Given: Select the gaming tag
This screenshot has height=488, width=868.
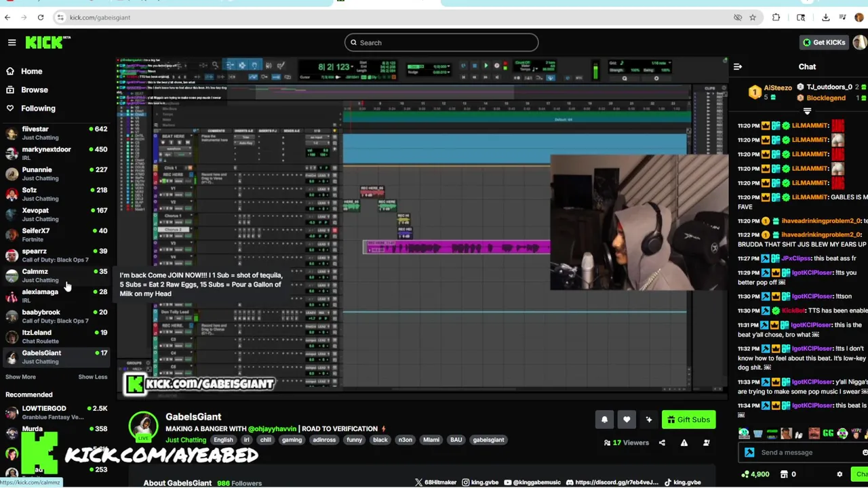Looking at the screenshot, I should [x=292, y=440].
